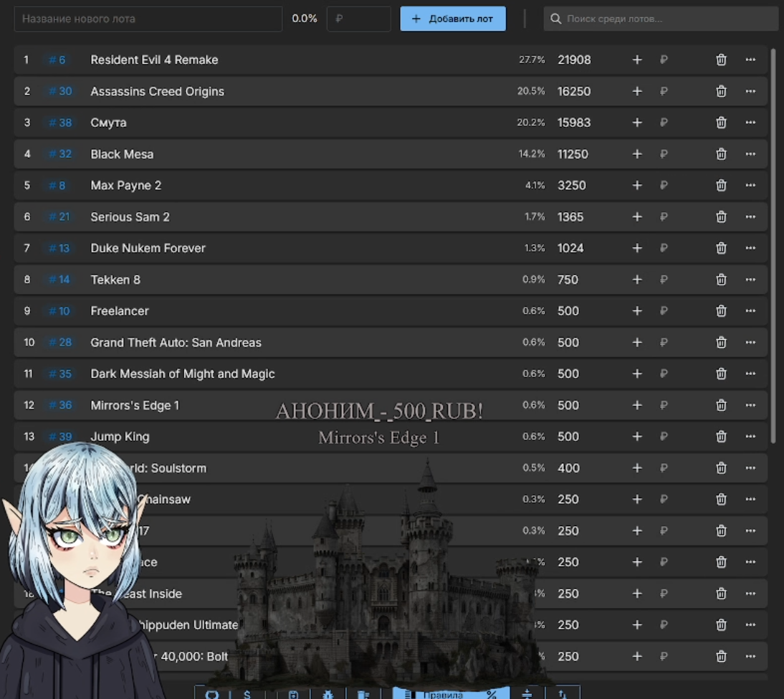Viewport: 784px width, 699px height.
Task: Click the search magnifier icon
Action: coord(555,19)
